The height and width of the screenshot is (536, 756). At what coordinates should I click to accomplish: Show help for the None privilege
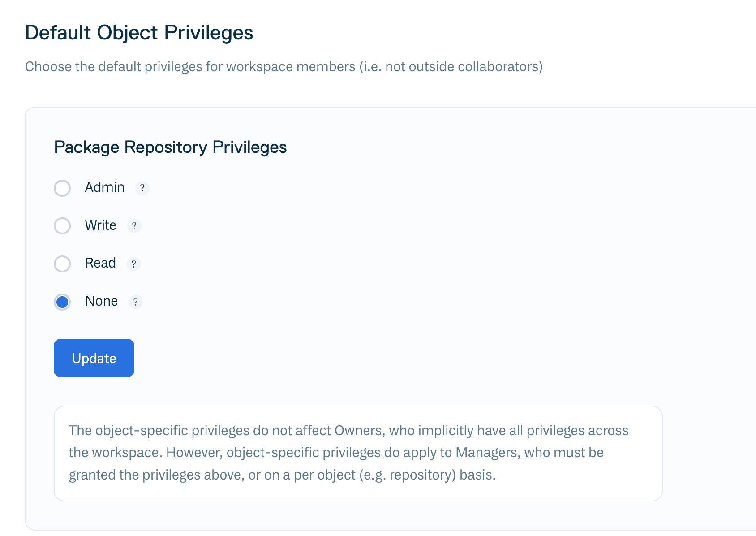tap(135, 302)
